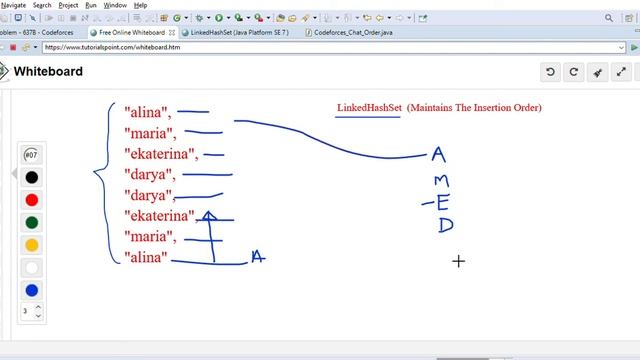640x360 pixels.
Task: Select the white pen color
Action: (x=31, y=268)
